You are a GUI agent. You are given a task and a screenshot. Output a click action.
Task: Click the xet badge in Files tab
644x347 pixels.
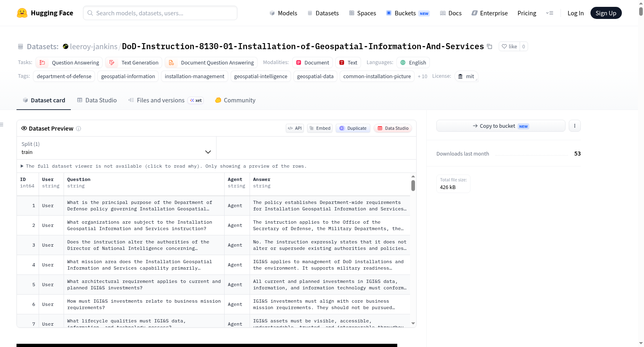click(x=196, y=100)
